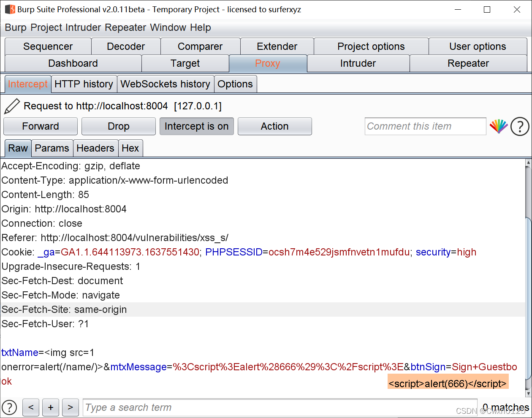532x418 pixels.
Task: Click the Upgrade-Insecure-Requests line
Action: tap(71, 266)
